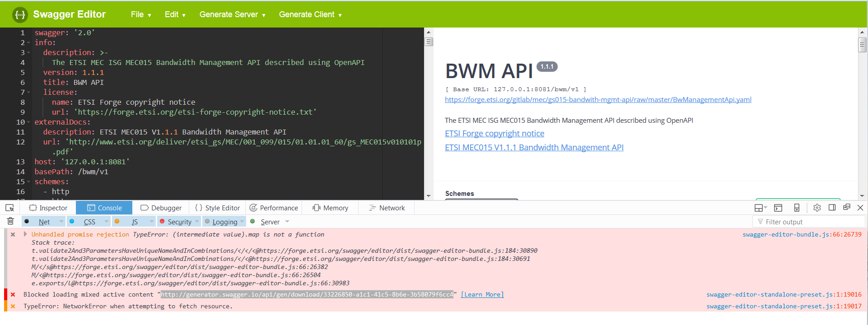The height and width of the screenshot is (325, 868).
Task: Activate the element picker icon in devtools
Action: coord(9,208)
